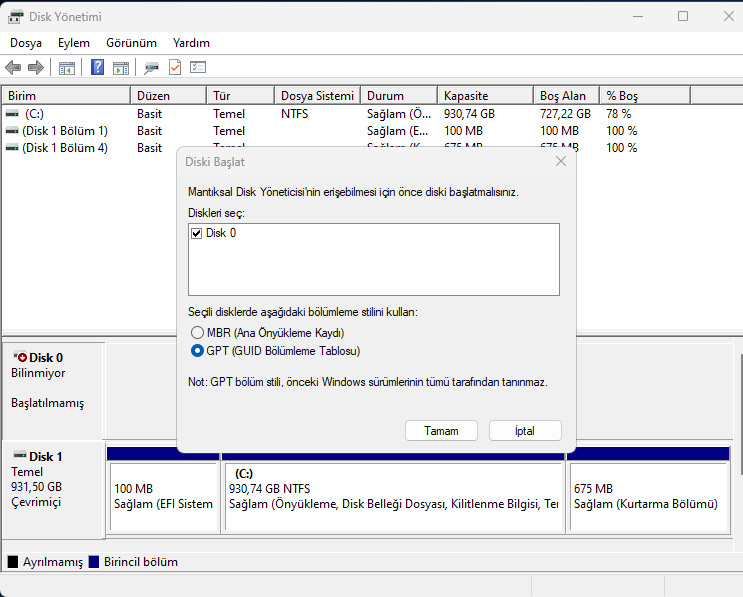
Task: Click the blue Birincil bölüm legend swatch
Action: coord(94,562)
